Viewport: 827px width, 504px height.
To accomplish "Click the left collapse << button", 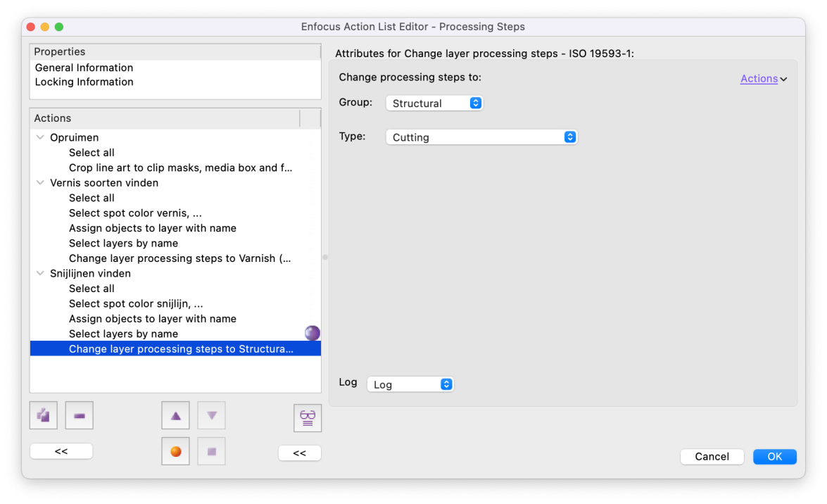I will point(61,451).
